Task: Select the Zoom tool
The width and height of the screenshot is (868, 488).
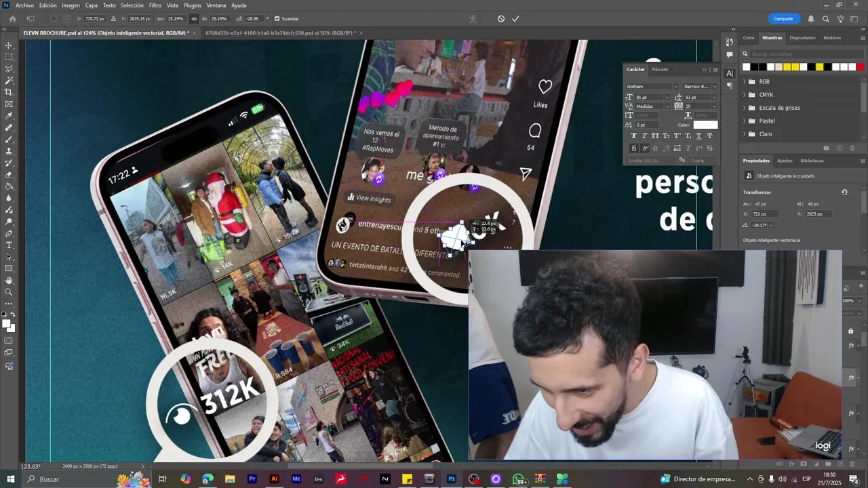Action: (9, 292)
